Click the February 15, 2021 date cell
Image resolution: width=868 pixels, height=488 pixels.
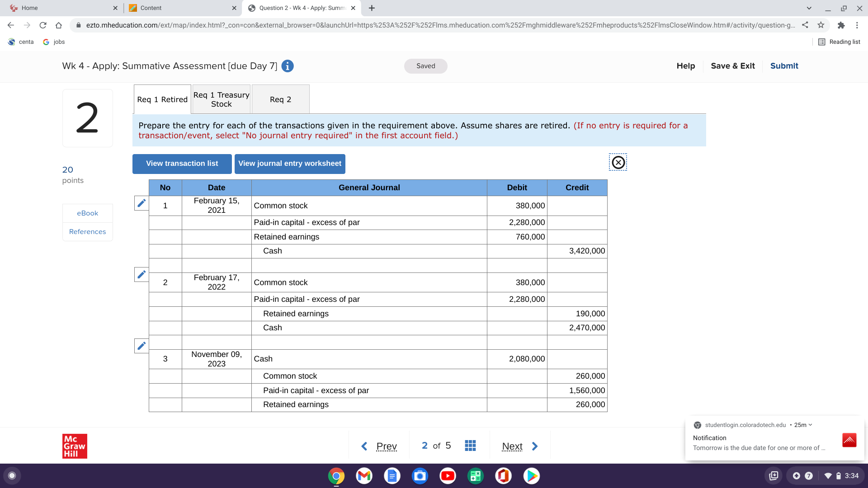click(x=217, y=206)
